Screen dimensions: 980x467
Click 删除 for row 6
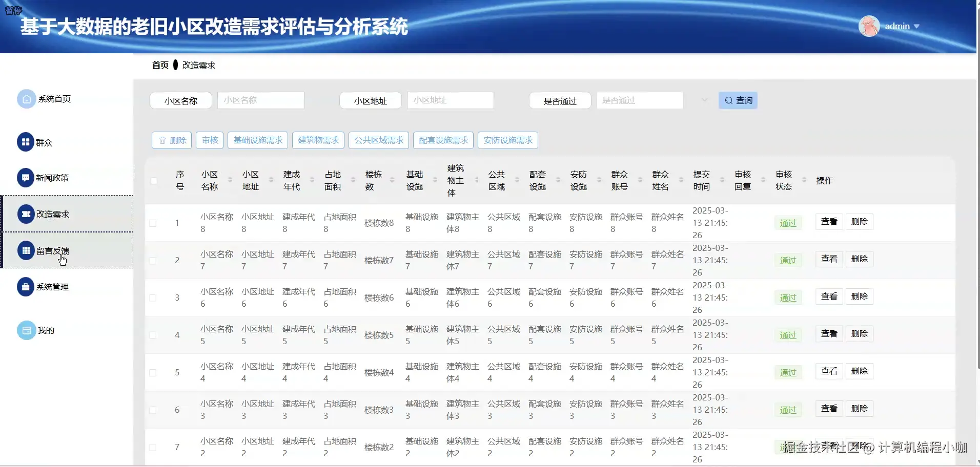[860, 409]
